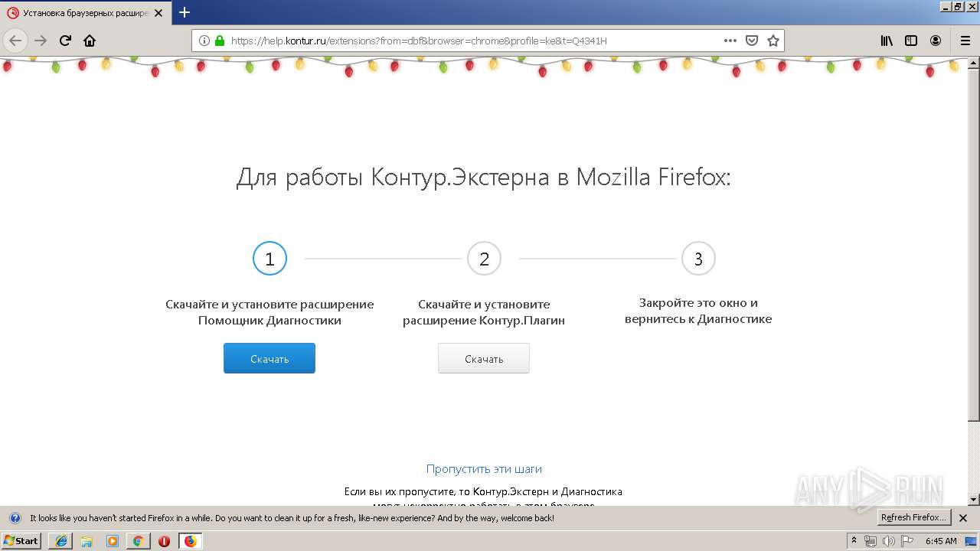Screen dimensions: 980x551
Task: Click the scrollbar down arrow
Action: 973,500
